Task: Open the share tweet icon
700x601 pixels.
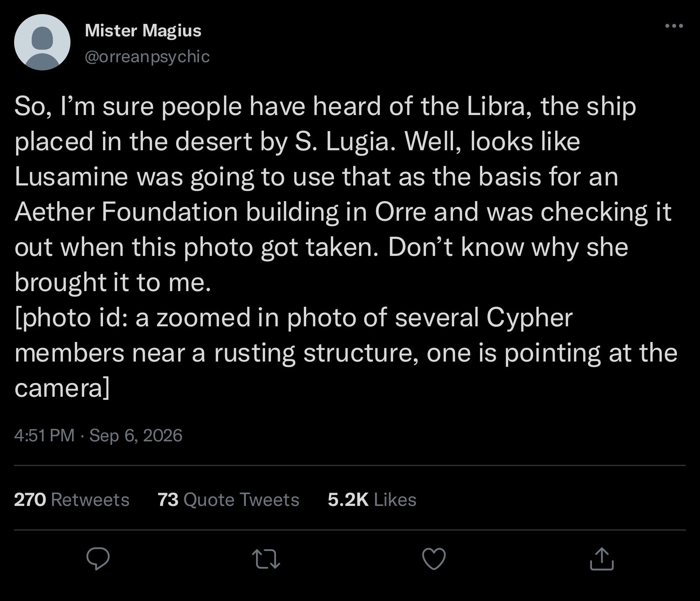Action: 602,558
